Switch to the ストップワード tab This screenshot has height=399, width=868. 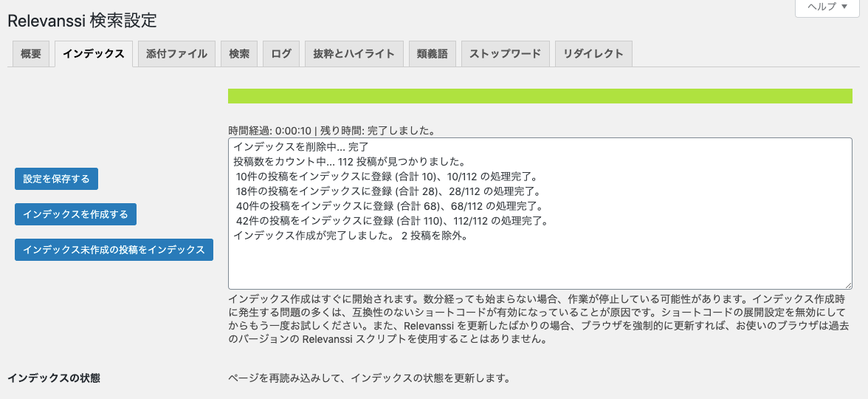tap(506, 54)
